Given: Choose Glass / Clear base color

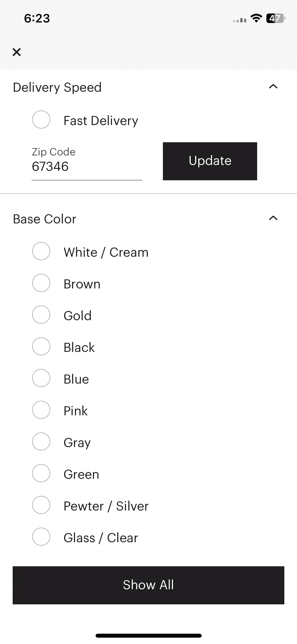Looking at the screenshot, I should click(41, 537).
